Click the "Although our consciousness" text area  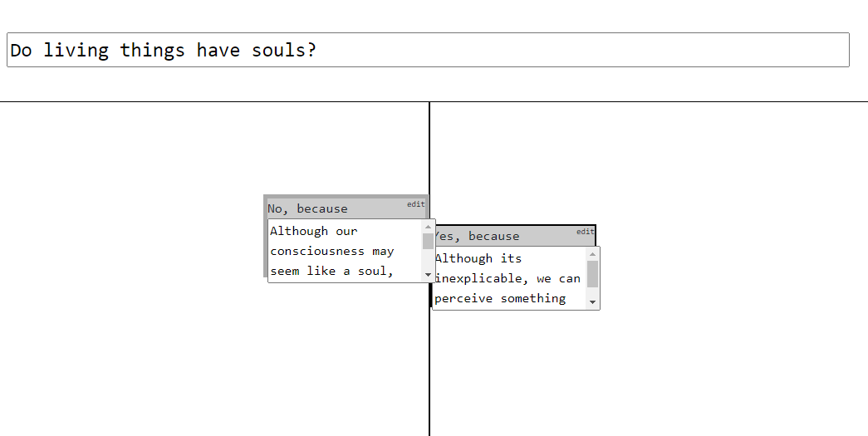[x=345, y=251]
